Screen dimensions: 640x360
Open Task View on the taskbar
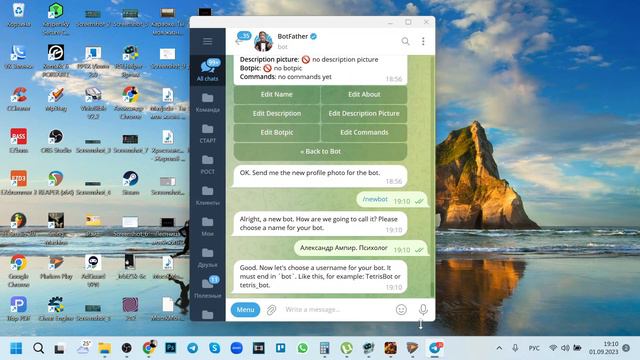click(60, 349)
